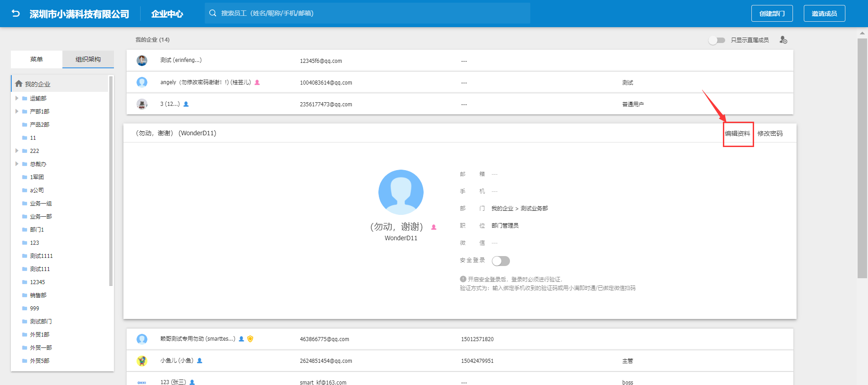The height and width of the screenshot is (385, 868).
Task: Click the pink user icon beside angely
Action: (x=257, y=82)
